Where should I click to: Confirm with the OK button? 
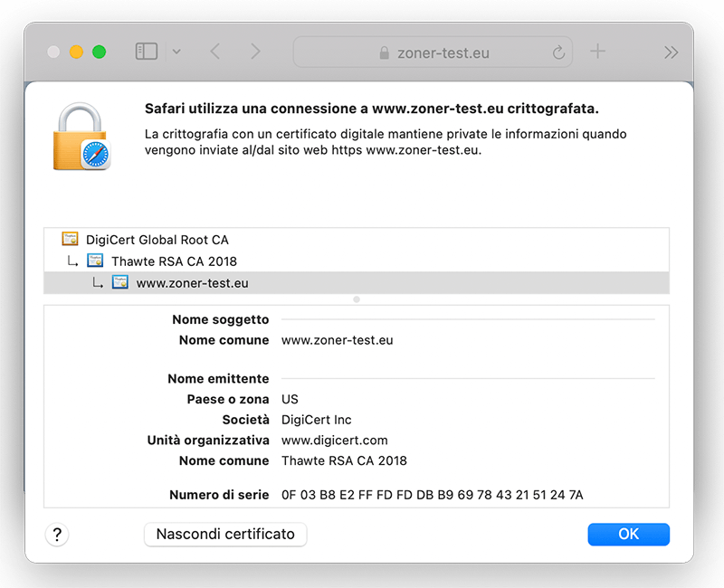[628, 535]
